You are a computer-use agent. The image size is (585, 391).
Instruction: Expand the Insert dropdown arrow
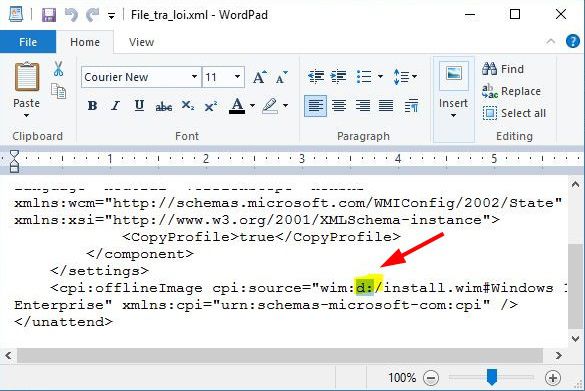(x=453, y=116)
